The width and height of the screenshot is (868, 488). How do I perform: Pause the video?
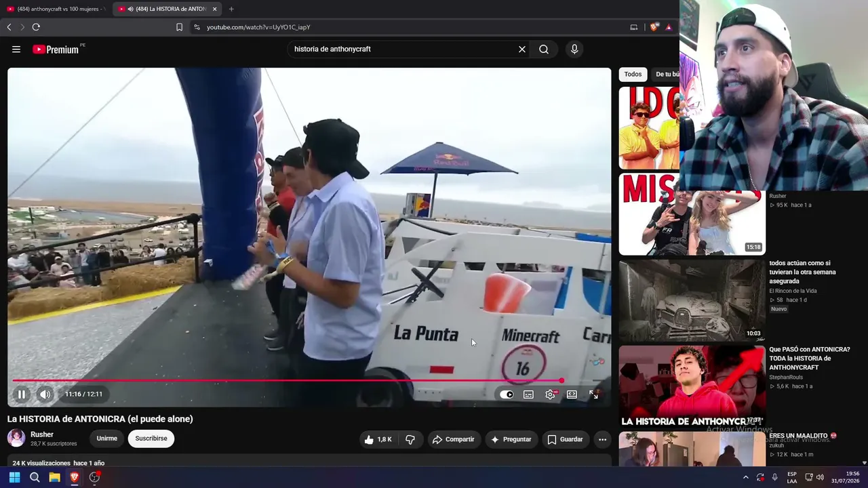tap(22, 394)
